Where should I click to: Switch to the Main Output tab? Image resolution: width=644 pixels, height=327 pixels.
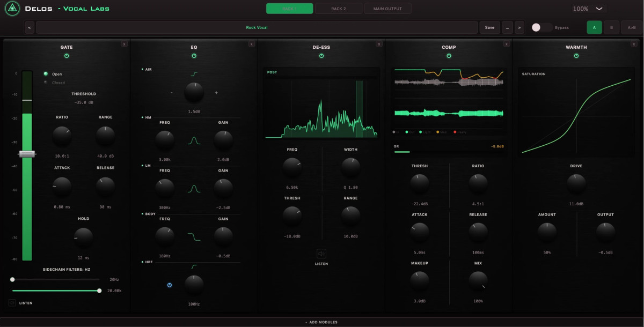pyautogui.click(x=387, y=9)
